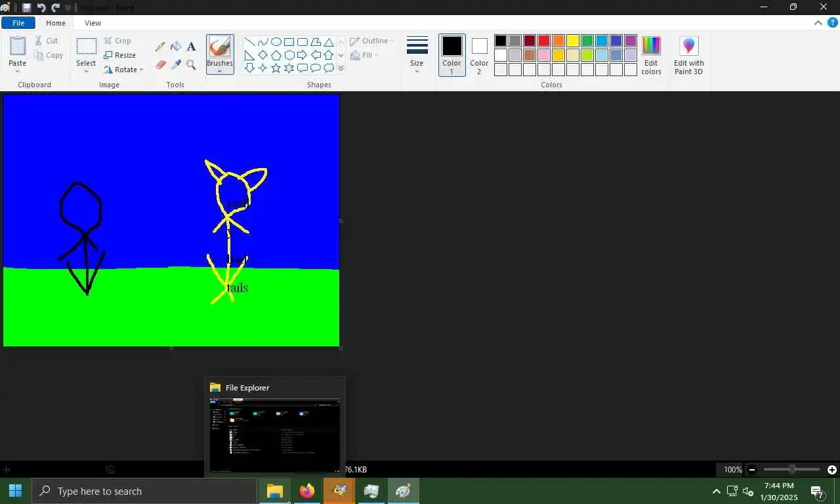840x504 pixels.
Task: Choose the Line shape
Action: coord(249,42)
